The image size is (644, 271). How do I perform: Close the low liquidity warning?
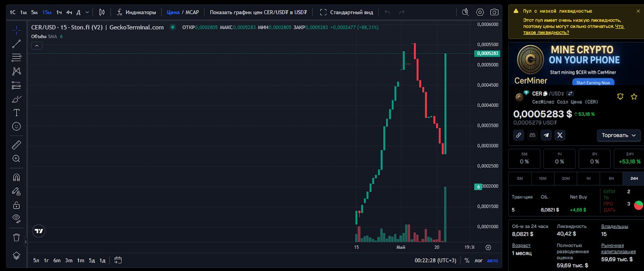coord(638,11)
